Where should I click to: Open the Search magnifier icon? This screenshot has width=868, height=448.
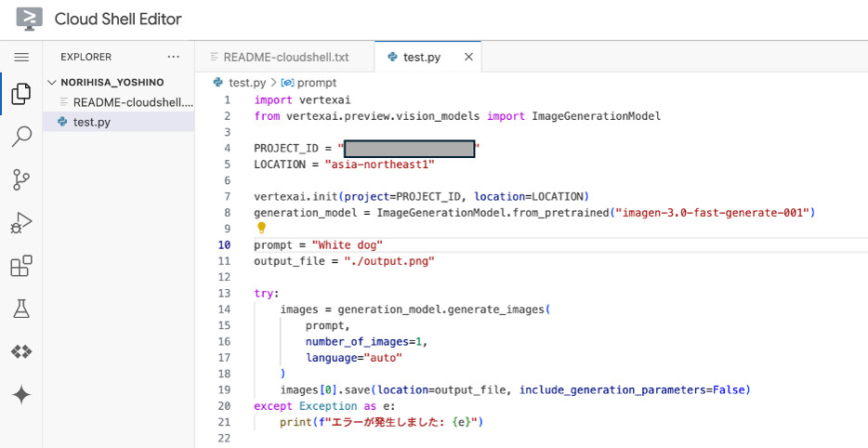coord(20,138)
